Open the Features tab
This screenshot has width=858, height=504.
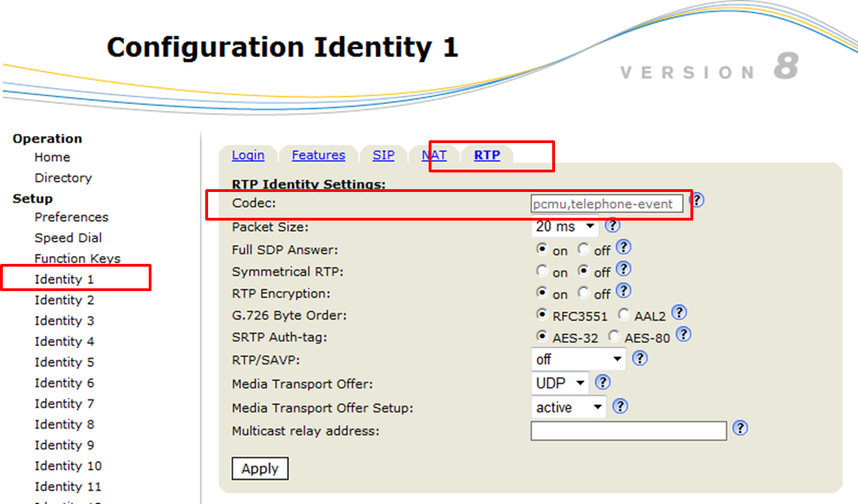point(318,155)
